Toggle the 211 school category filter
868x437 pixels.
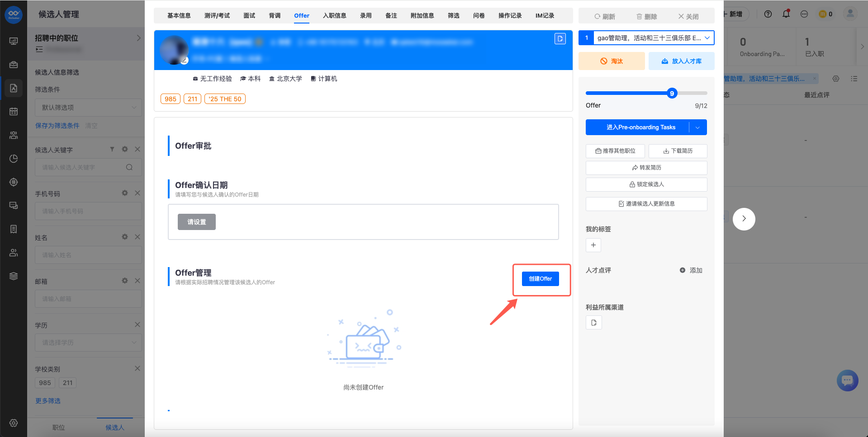pos(68,383)
